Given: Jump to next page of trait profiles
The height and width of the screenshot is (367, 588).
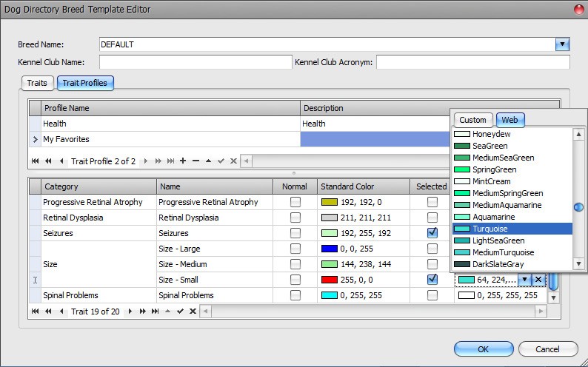Looking at the screenshot, I should point(158,161).
